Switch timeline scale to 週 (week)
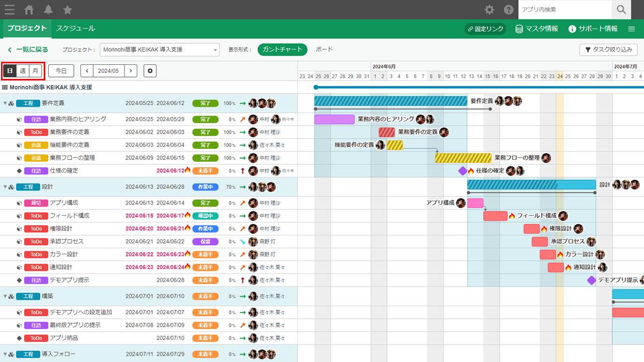The image size is (644, 362). [23, 71]
